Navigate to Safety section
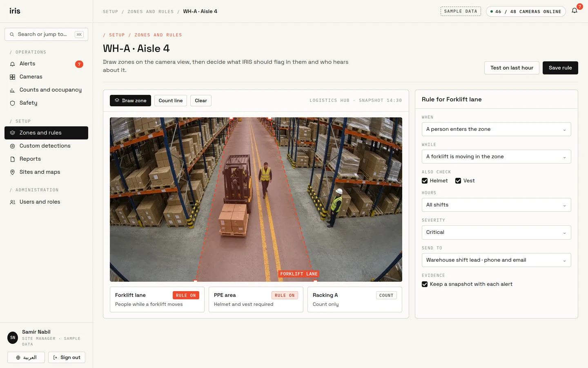This screenshot has height=368, width=588. point(46,103)
